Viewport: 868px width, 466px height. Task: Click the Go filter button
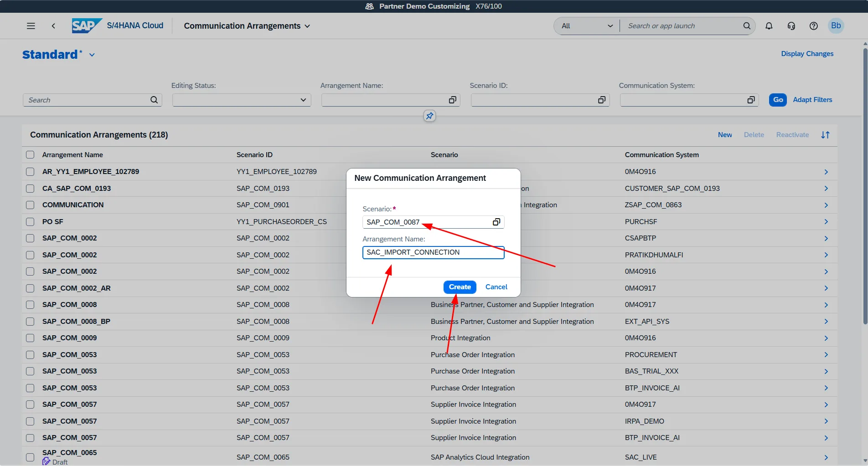click(x=778, y=100)
